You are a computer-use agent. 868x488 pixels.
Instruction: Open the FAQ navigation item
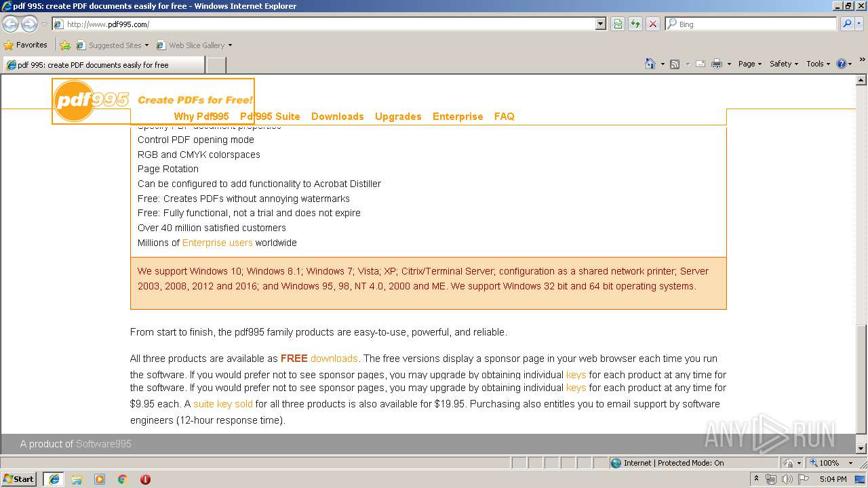505,117
